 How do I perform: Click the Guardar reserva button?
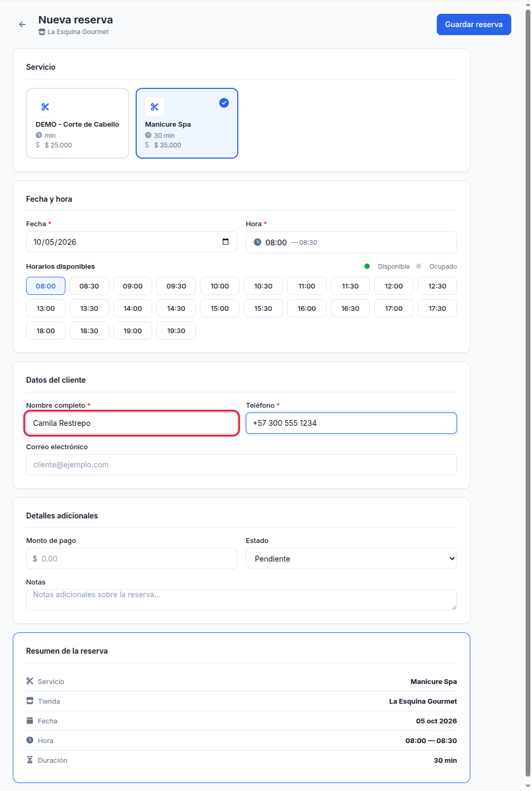click(473, 24)
